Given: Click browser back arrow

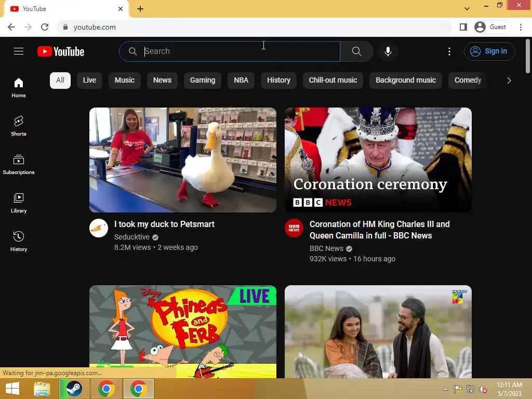Looking at the screenshot, I should point(11,27).
